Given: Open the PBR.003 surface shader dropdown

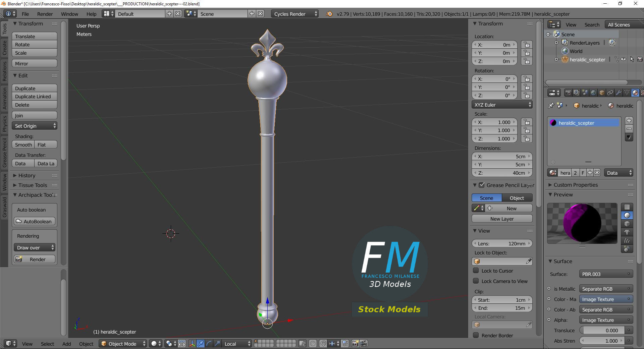Looking at the screenshot, I should 606,274.
